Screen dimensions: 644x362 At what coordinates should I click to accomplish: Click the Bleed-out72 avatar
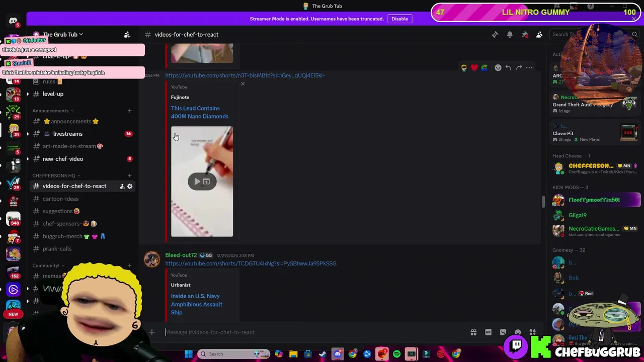tap(152, 259)
